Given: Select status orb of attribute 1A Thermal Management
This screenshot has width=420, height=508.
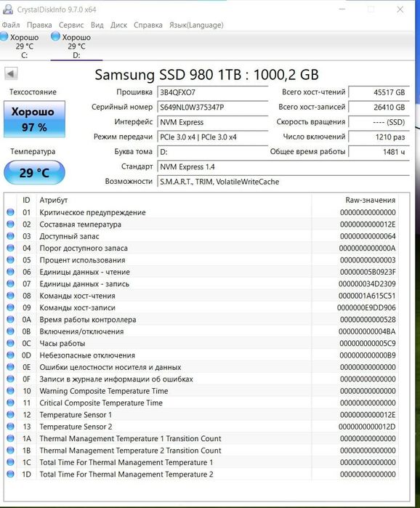Looking at the screenshot, I should pyautogui.click(x=10, y=438).
